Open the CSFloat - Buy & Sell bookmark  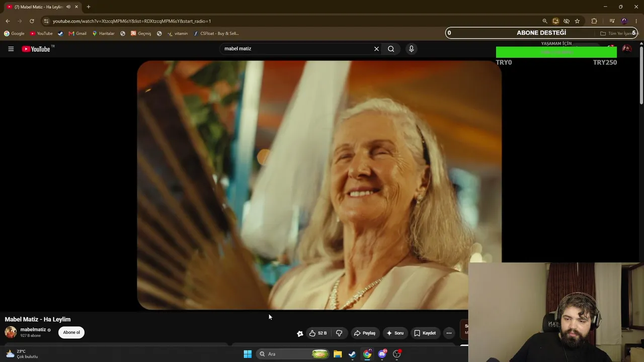coord(216,34)
